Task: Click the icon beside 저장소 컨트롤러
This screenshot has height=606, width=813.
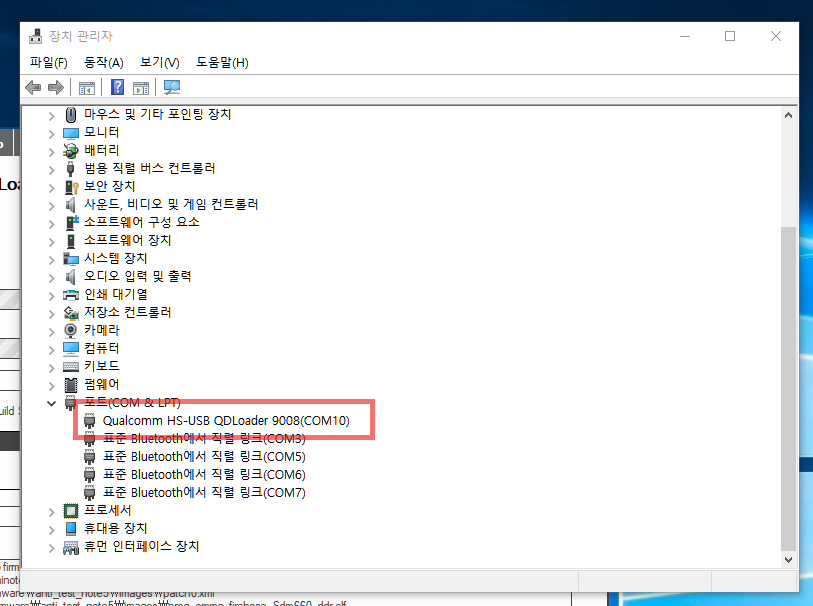Action: 71,313
